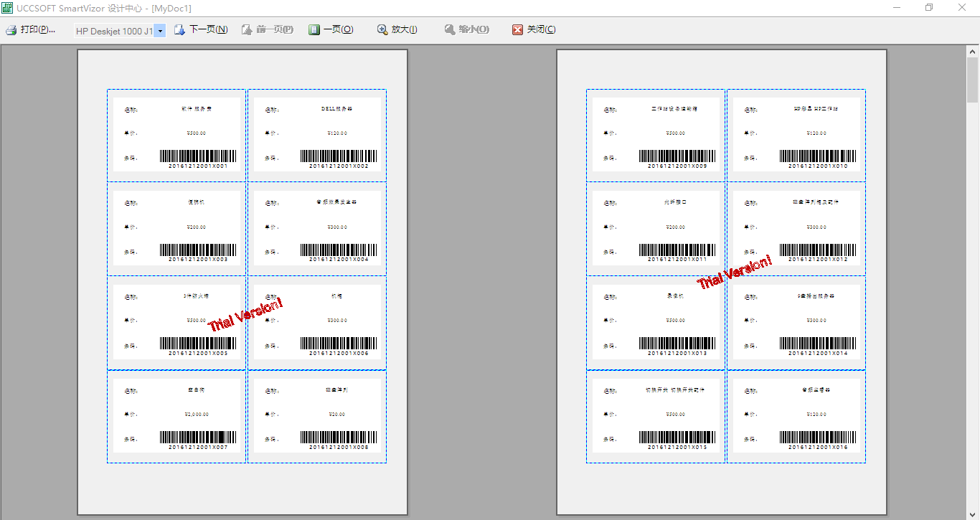Restore down the SmartVizor window
Viewport: 980px width, 520px height.
coord(929,8)
